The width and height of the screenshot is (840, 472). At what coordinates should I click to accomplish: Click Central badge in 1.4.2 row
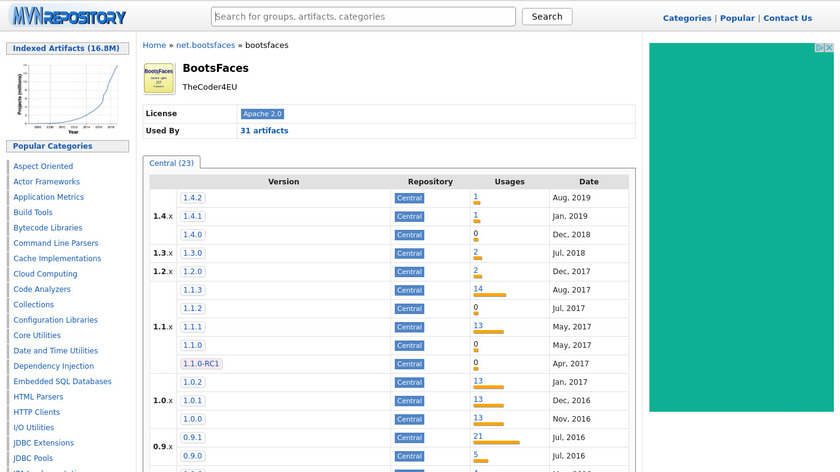[x=409, y=198]
